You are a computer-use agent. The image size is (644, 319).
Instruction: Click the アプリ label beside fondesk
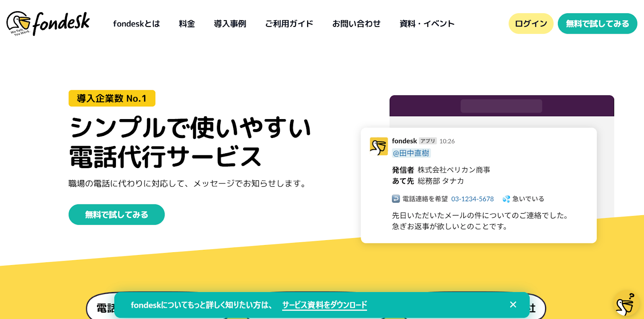428,141
